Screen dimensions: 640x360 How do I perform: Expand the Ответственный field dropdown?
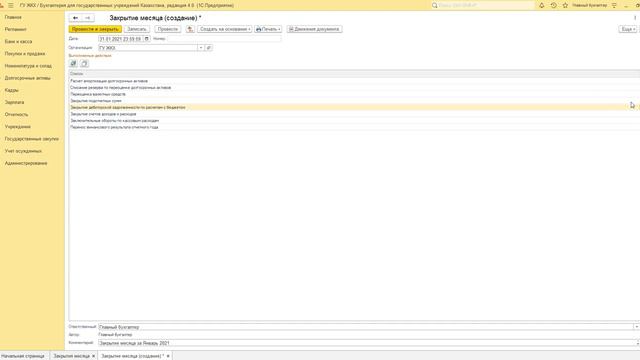636,327
